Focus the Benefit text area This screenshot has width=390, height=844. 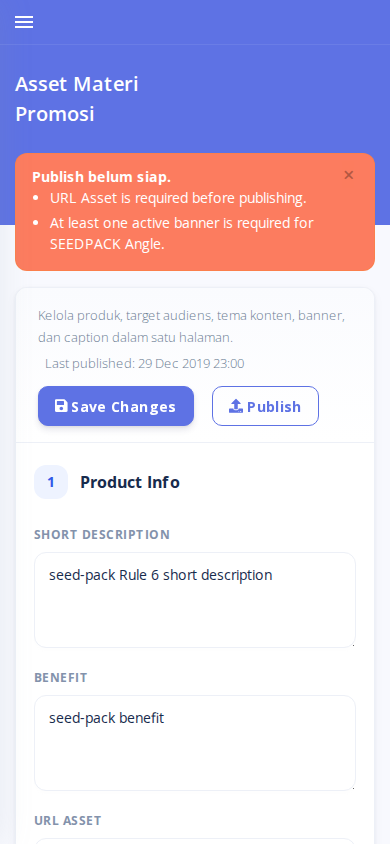(x=195, y=743)
